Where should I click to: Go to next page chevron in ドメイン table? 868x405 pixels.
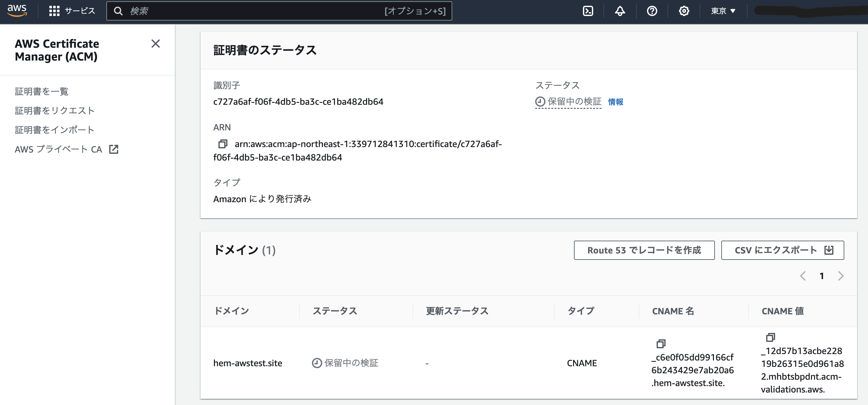(x=841, y=276)
